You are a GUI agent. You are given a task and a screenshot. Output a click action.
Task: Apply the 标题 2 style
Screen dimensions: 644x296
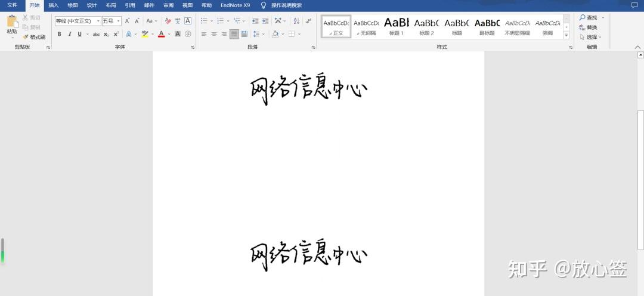pos(426,27)
